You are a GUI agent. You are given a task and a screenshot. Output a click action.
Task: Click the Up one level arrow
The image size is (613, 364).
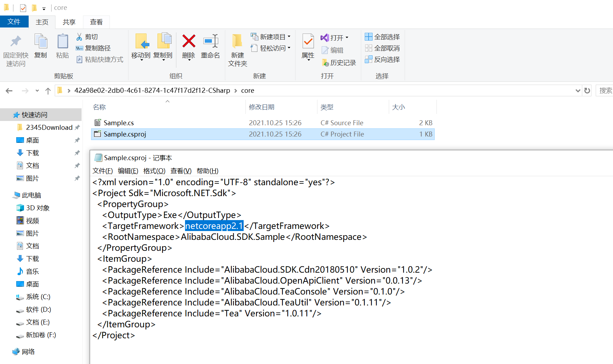coord(48,91)
